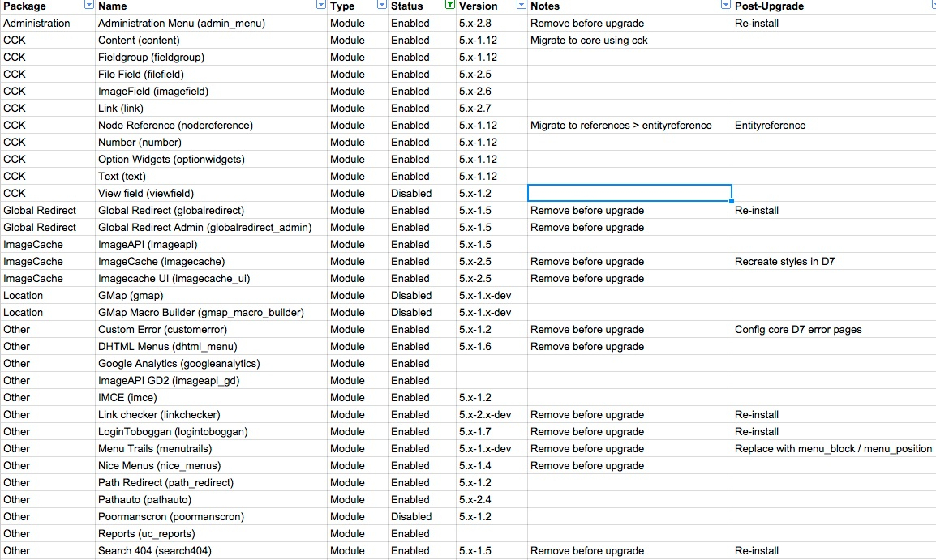This screenshot has width=936, height=560.
Task: Select Location package cell in GMap Macro Builder row
Action: (x=48, y=313)
